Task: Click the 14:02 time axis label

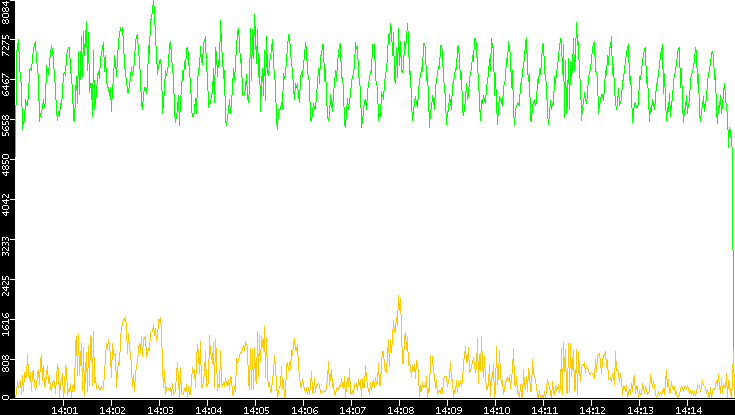Action: point(112,411)
